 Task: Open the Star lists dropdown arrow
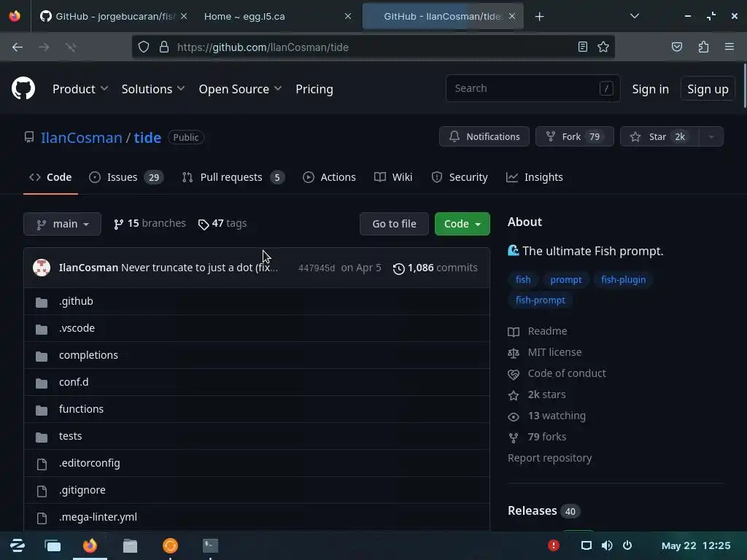[711, 136]
